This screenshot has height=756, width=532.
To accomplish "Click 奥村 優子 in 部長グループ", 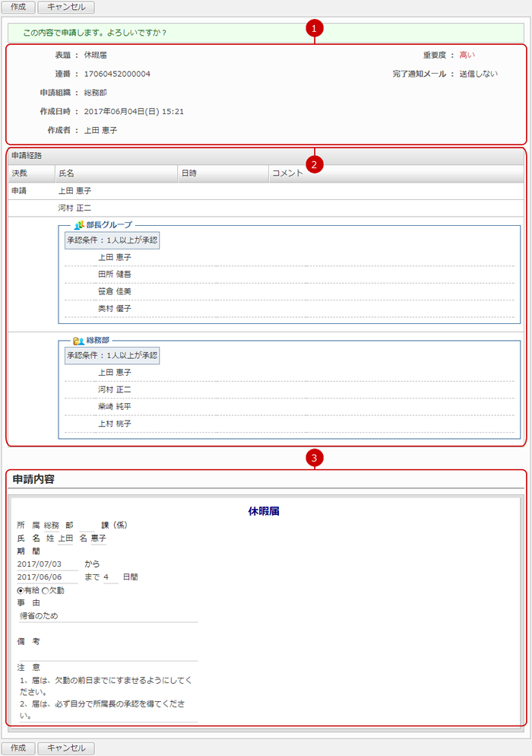I will [x=115, y=309].
